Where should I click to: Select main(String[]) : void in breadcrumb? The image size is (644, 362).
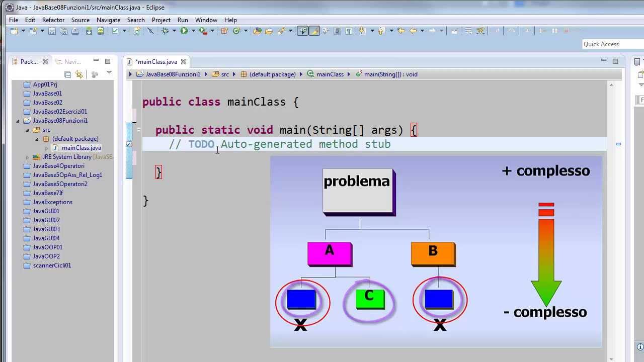[x=386, y=74]
